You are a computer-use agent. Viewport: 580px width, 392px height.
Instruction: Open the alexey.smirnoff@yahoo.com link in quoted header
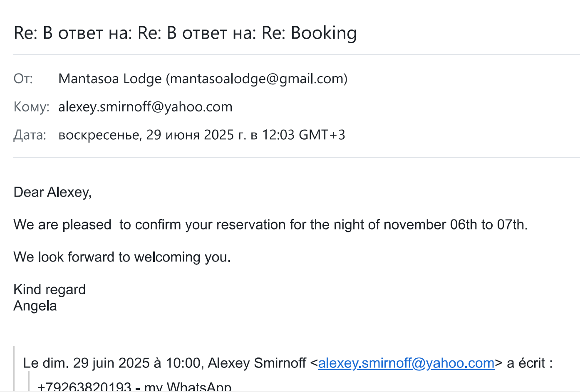pyautogui.click(x=406, y=363)
